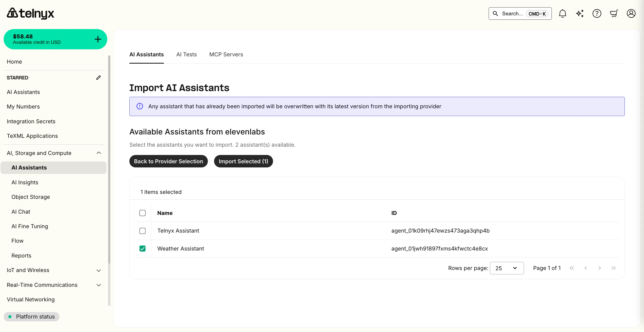Open the search bar with CMD+K

tap(520, 13)
